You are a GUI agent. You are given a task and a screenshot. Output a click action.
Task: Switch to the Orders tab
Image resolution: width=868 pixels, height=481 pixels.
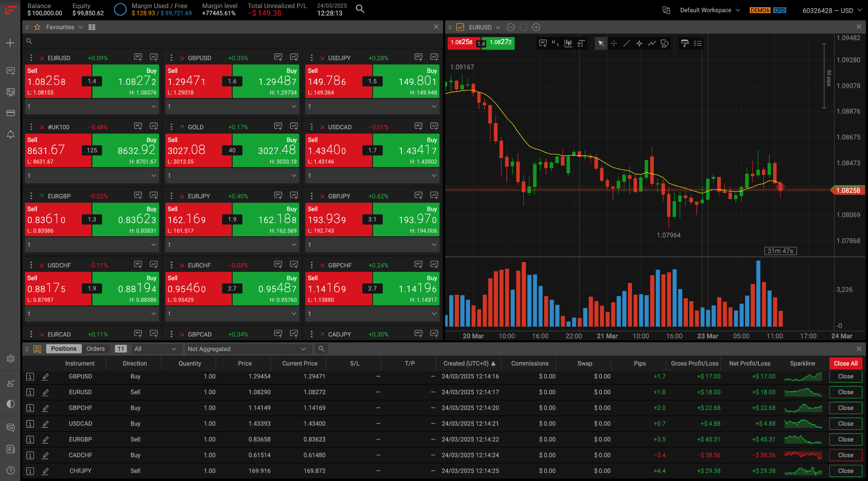click(95, 349)
